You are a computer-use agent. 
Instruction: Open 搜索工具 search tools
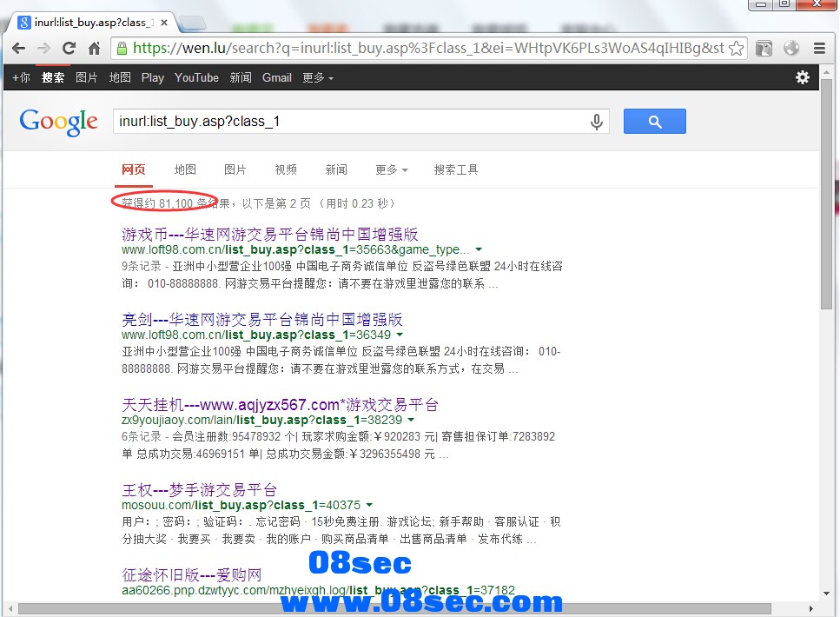coord(456,170)
